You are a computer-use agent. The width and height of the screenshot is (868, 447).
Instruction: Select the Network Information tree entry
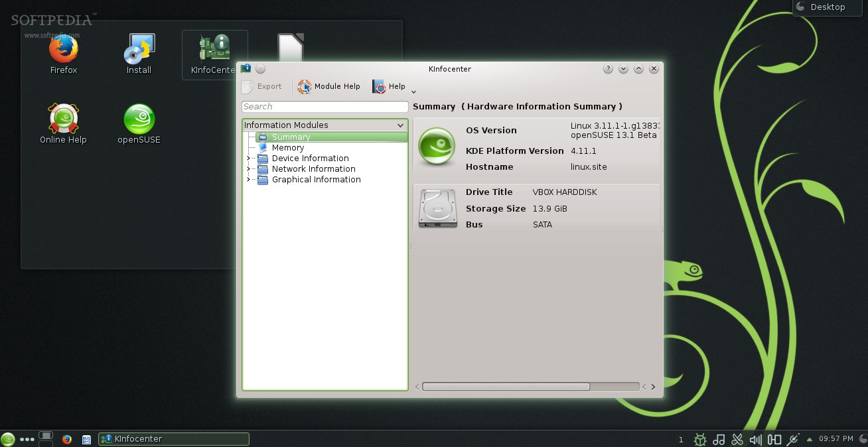coord(313,169)
